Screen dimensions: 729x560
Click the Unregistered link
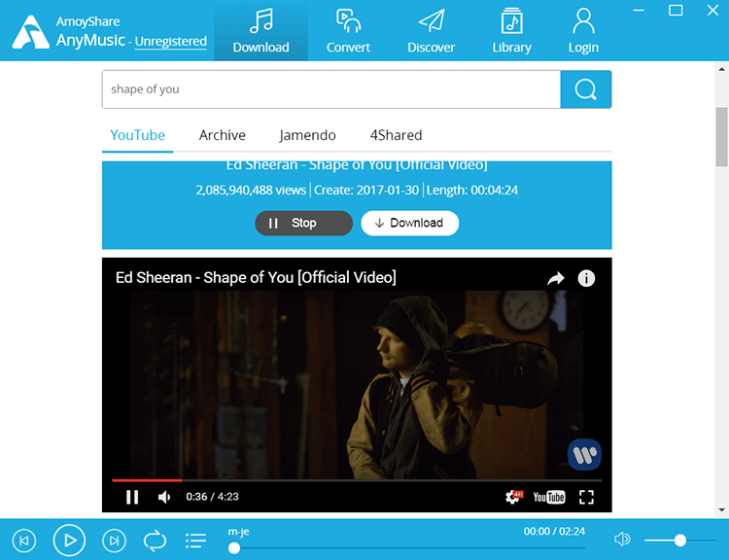tap(171, 42)
